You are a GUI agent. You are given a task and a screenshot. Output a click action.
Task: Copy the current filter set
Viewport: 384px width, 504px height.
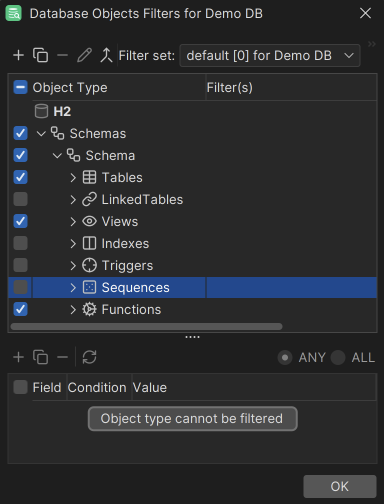(40, 55)
